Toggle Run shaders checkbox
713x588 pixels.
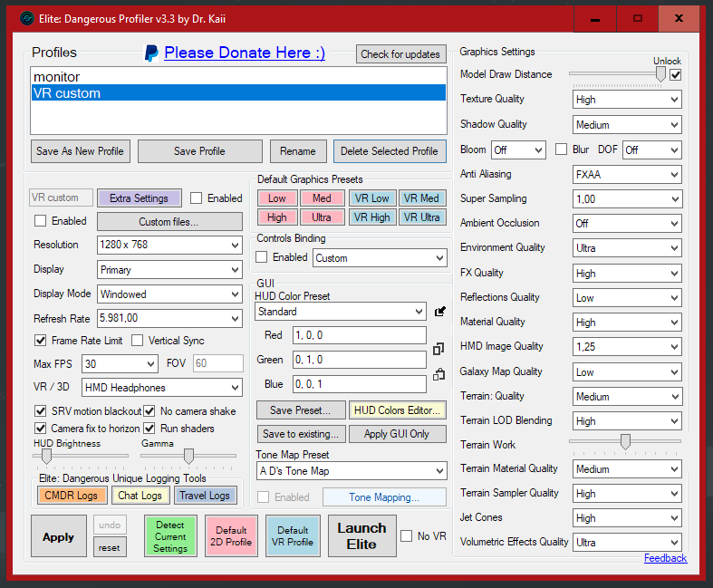(x=149, y=429)
